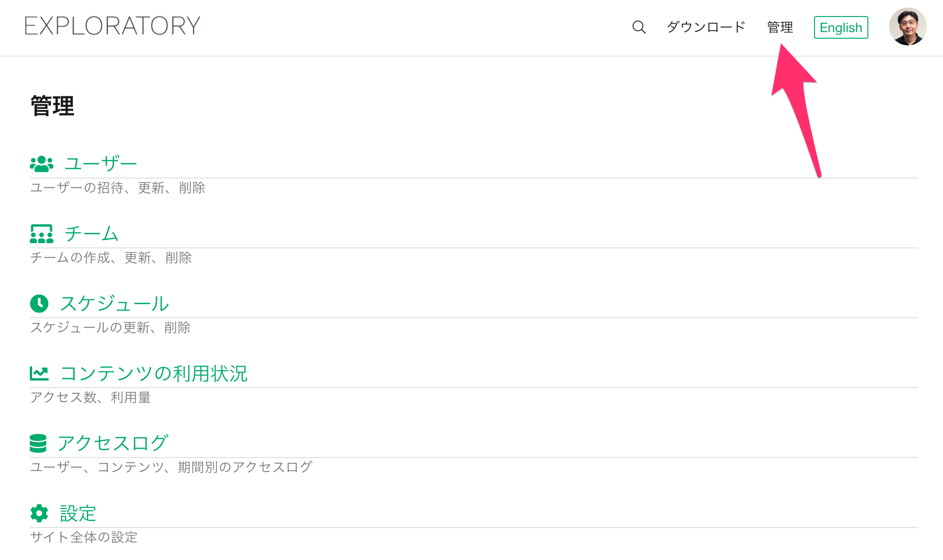Switch language with the English button
Viewport: 943px width, 560px height.
[841, 27]
